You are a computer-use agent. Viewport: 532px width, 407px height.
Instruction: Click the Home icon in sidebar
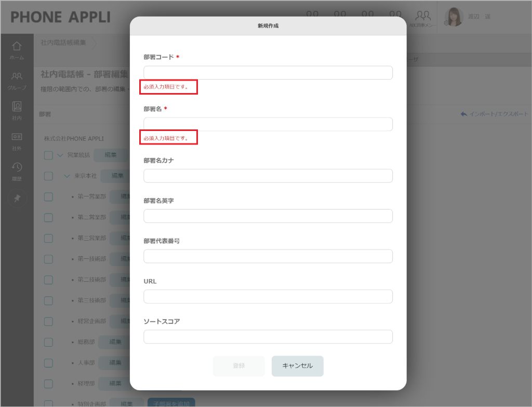click(x=17, y=48)
